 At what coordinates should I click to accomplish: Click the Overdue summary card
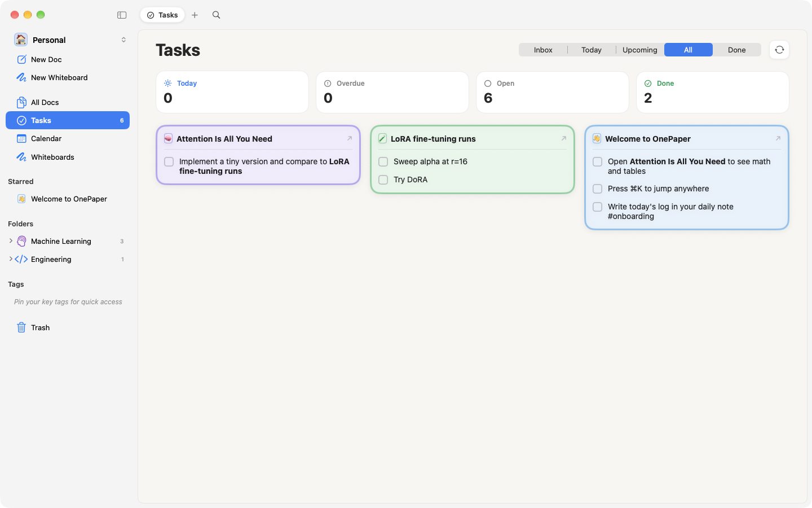tap(392, 92)
